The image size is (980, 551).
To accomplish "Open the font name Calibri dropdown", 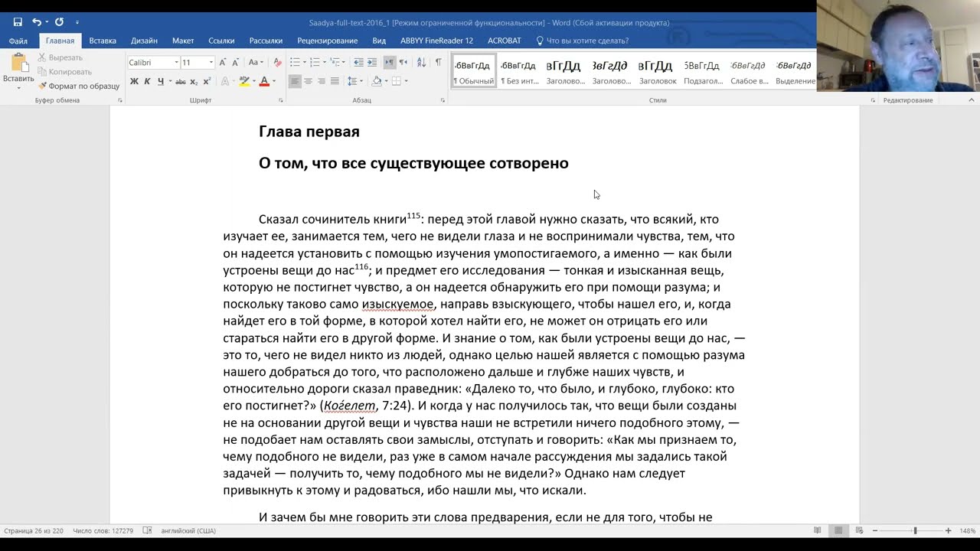I will [176, 62].
